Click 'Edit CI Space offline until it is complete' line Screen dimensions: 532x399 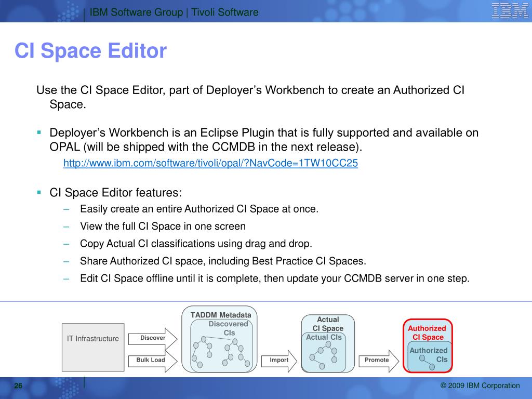[275, 278]
